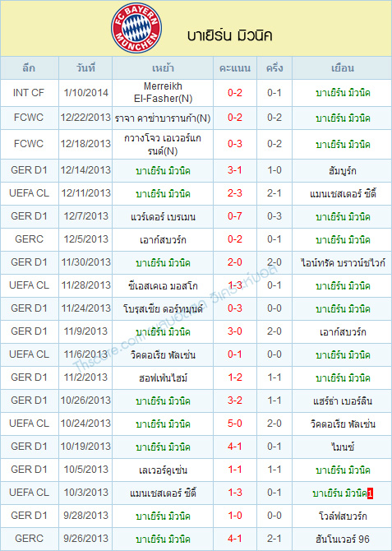Click the 3-2 score against แฮร์ธ่า เบอร์ลิน
This screenshot has height=551, width=392.
coord(235,401)
